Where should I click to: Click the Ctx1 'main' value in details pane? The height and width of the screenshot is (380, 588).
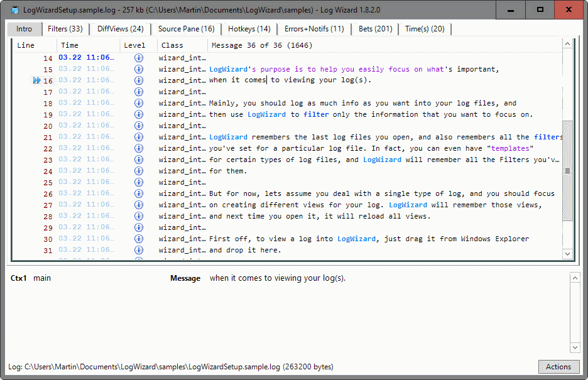pos(42,278)
